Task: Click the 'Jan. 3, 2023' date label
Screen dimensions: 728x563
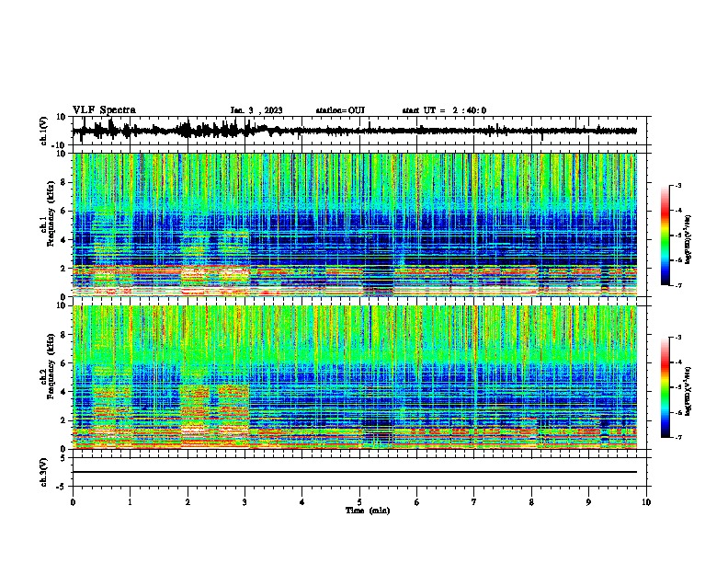Action: tap(256, 110)
